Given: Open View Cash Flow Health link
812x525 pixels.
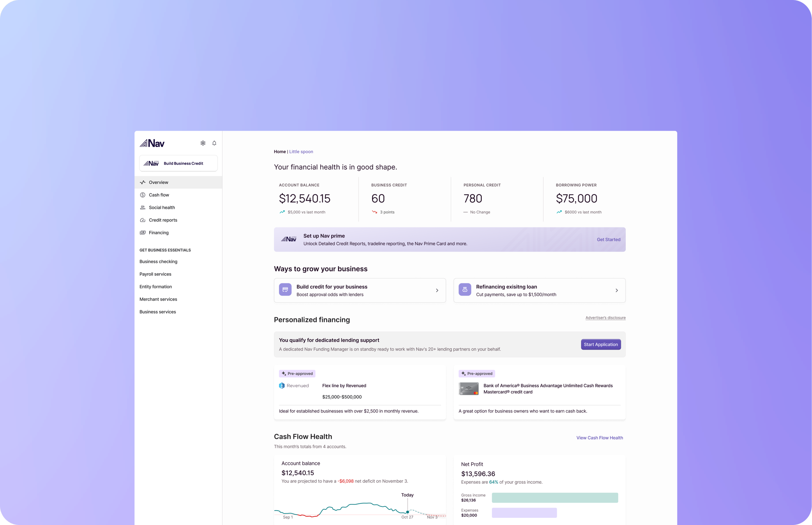Looking at the screenshot, I should click(x=599, y=438).
